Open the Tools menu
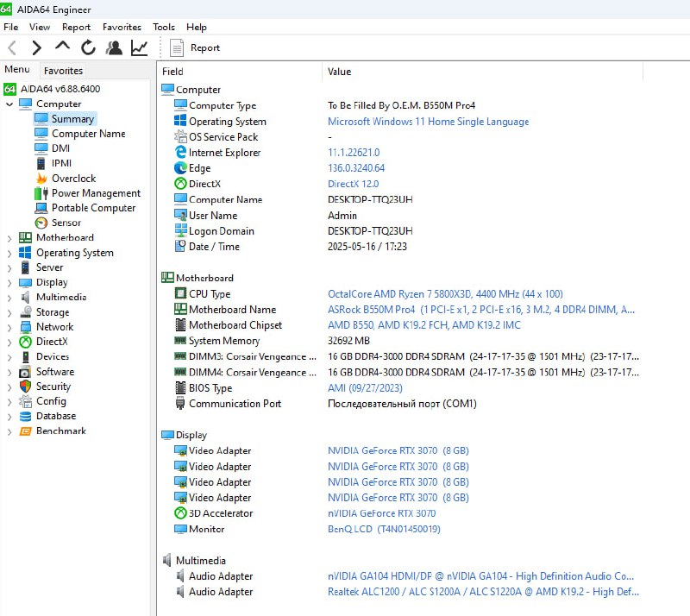 (x=164, y=28)
